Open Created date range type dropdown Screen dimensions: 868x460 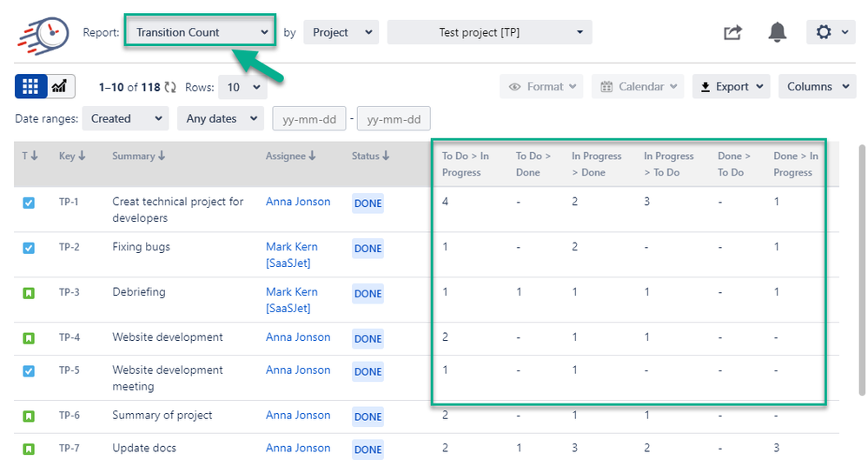[125, 118]
